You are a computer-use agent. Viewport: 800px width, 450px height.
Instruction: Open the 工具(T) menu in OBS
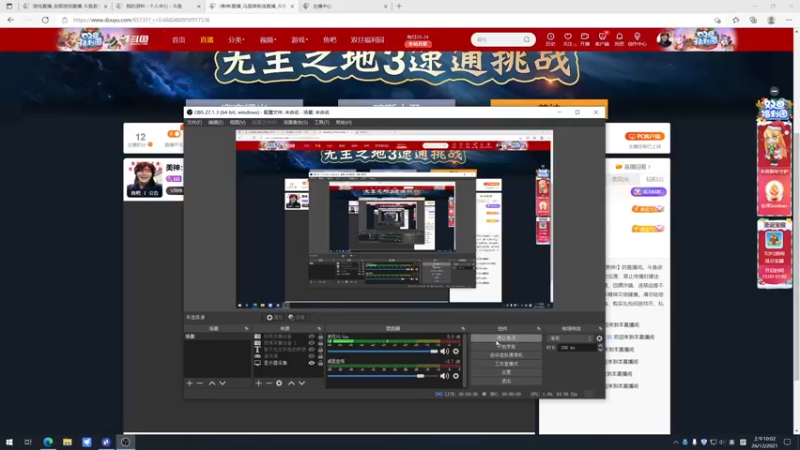(x=321, y=122)
